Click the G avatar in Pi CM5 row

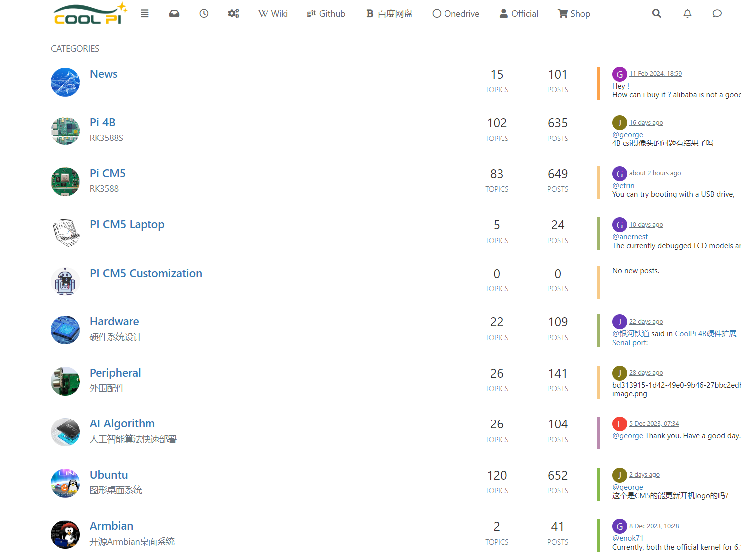(x=620, y=174)
